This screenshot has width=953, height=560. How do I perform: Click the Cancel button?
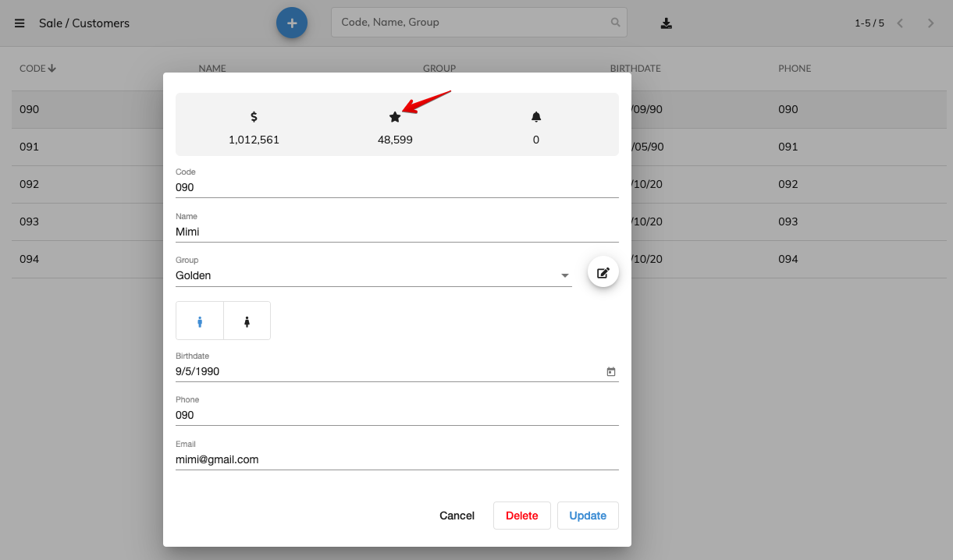457,516
